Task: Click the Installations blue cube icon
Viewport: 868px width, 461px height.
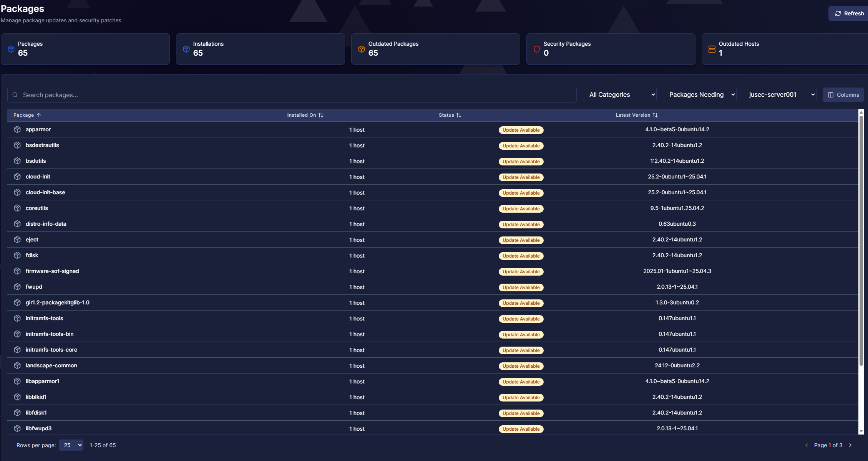Action: point(186,49)
